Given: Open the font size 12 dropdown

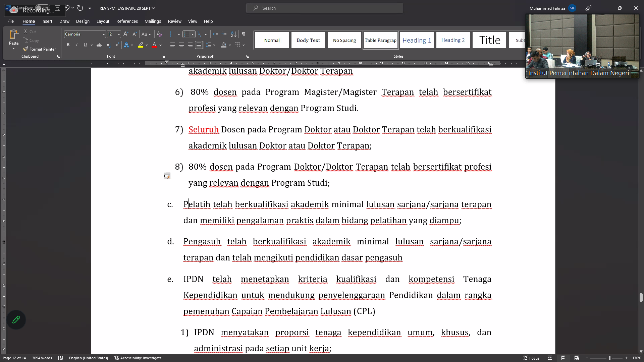Looking at the screenshot, I should pyautogui.click(x=119, y=34).
